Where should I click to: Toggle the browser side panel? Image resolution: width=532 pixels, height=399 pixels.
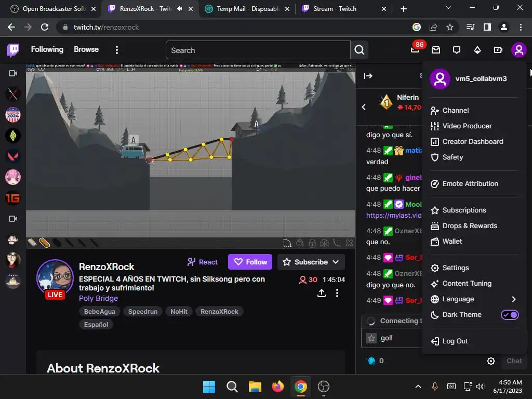487,27
